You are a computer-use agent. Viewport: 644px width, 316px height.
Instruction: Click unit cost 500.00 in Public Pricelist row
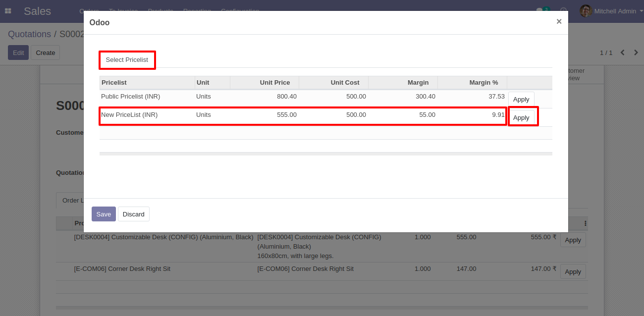pyautogui.click(x=356, y=97)
